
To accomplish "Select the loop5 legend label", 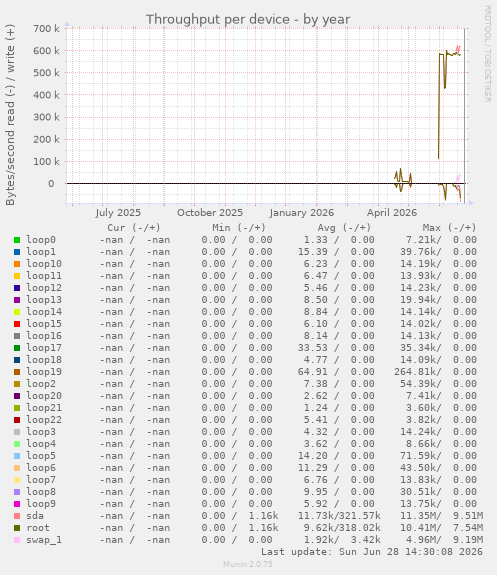I will pyautogui.click(x=41, y=456).
